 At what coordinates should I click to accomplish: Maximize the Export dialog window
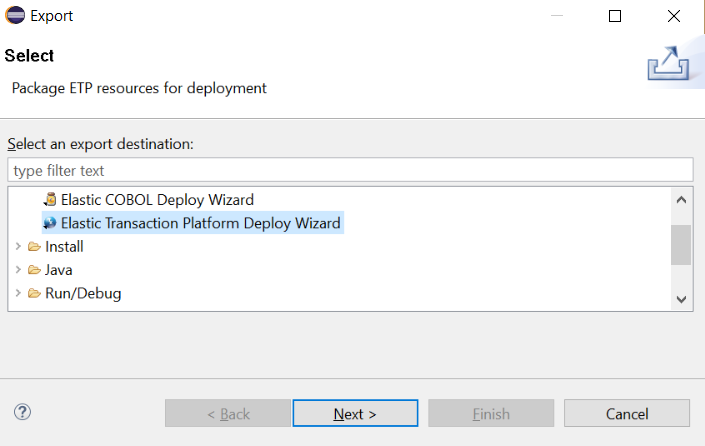click(615, 16)
